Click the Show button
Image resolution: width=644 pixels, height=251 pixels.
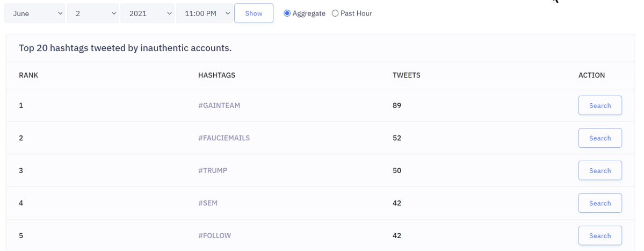[x=254, y=13]
